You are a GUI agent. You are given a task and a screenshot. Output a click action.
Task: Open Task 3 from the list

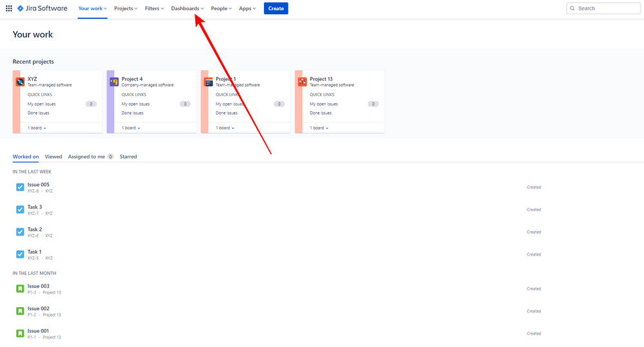[x=35, y=207]
